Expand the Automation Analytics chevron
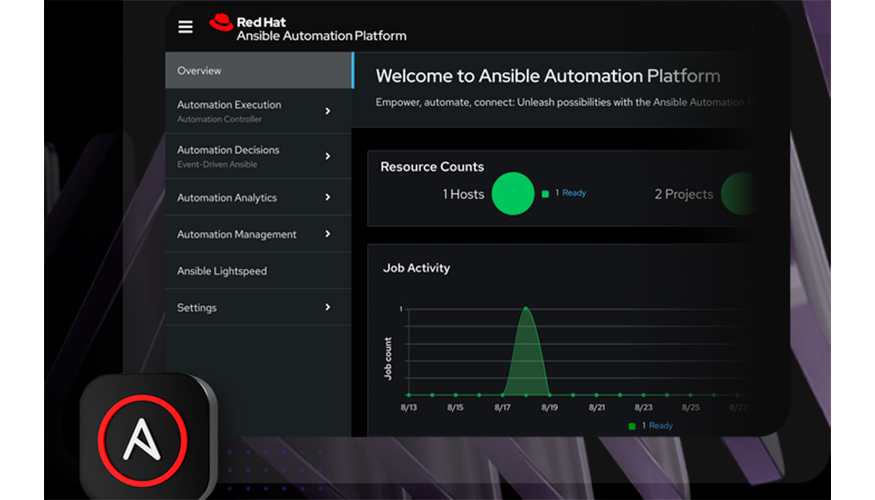 point(327,198)
